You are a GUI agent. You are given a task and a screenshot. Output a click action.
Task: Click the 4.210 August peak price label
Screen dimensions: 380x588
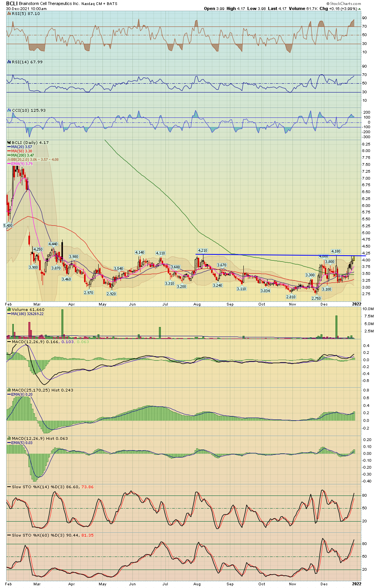(202, 251)
